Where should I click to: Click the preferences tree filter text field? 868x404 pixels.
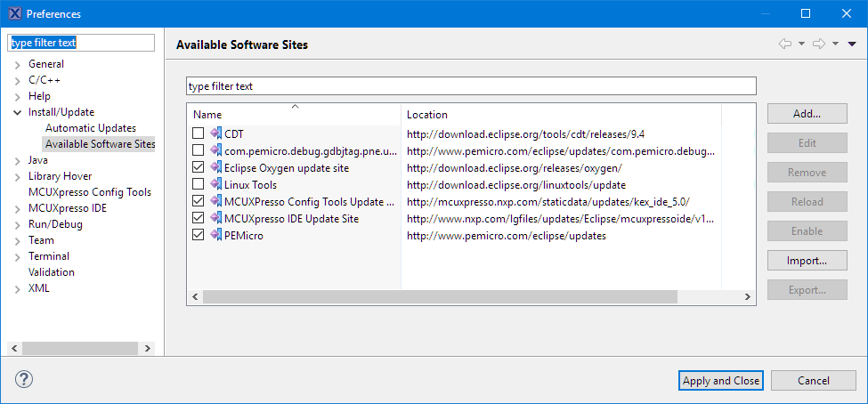[81, 43]
